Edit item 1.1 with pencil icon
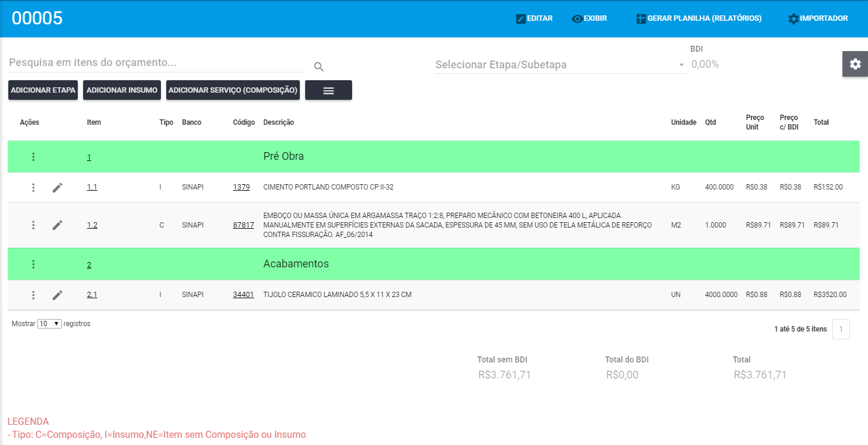The width and height of the screenshot is (868, 445). [57, 188]
